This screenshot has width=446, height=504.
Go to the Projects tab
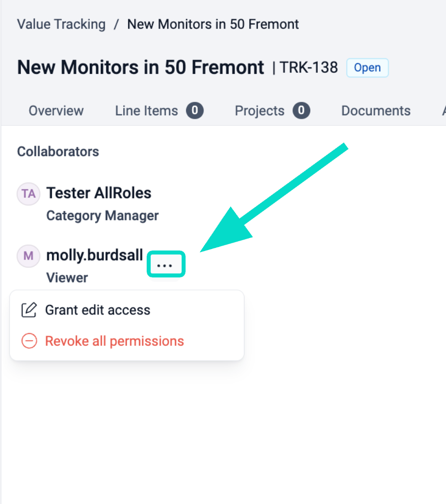point(259,110)
